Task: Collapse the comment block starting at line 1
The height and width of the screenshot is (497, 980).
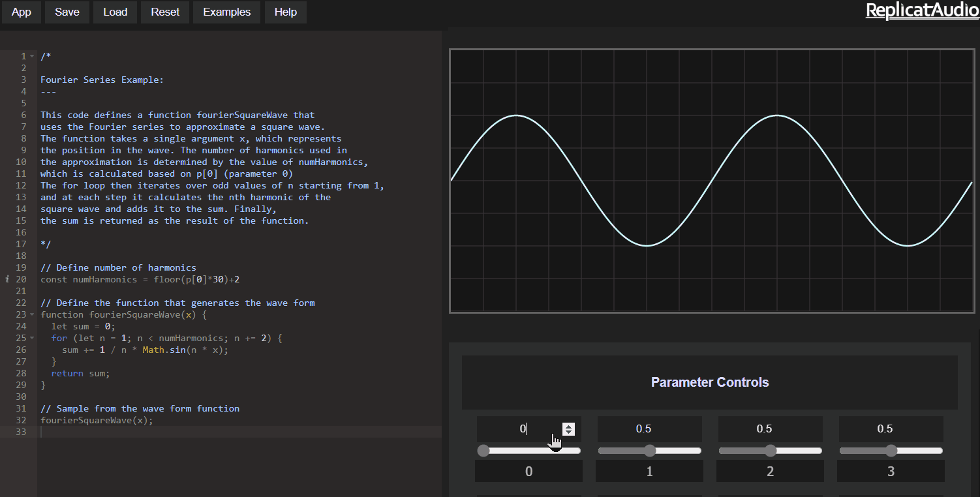Action: pos(31,56)
